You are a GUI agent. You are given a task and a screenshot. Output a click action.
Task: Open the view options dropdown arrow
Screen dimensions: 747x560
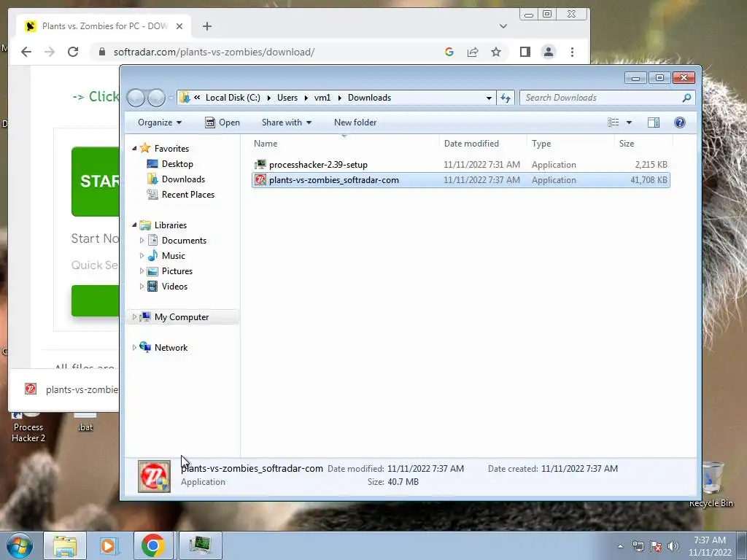tap(629, 122)
